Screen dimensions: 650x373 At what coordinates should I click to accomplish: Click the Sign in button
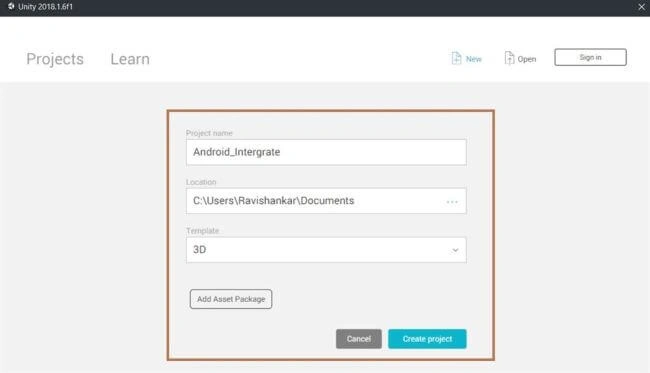590,57
